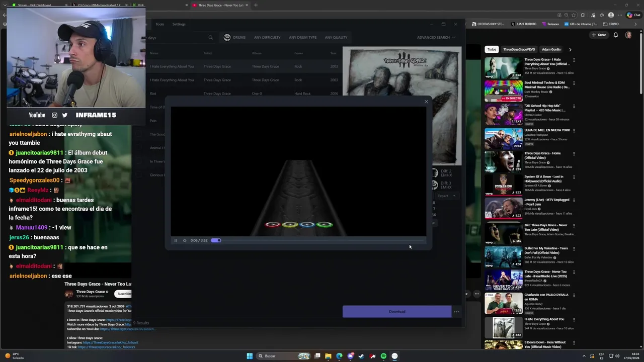Sort results by Album column
Image resolution: width=644 pixels, height=362 pixels.
click(x=257, y=53)
